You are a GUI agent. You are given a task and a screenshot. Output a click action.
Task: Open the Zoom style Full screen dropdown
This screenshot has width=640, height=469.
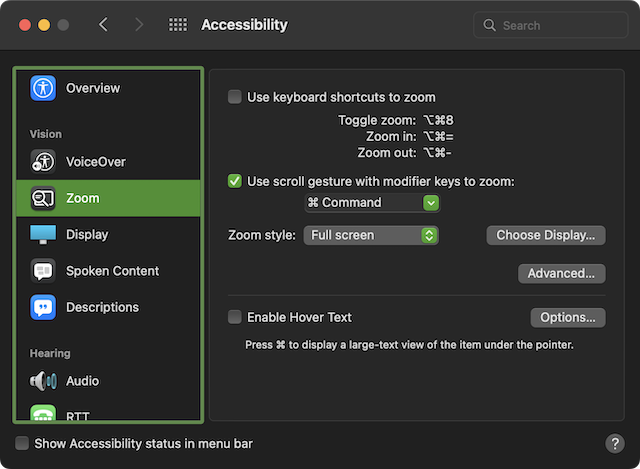371,235
